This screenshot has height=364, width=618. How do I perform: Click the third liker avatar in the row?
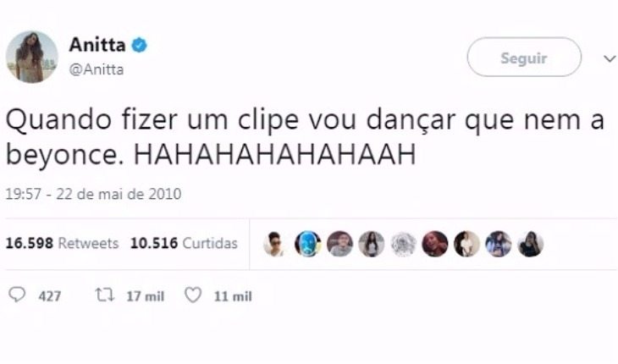(x=339, y=244)
